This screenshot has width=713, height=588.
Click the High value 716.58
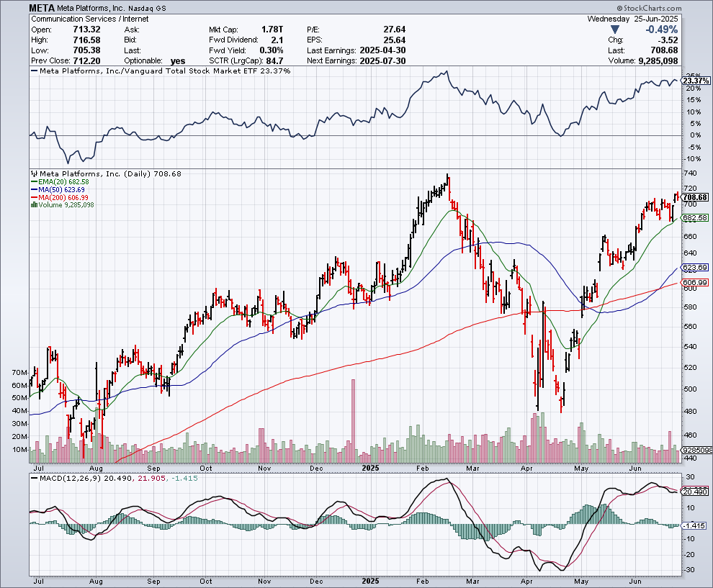coord(87,40)
